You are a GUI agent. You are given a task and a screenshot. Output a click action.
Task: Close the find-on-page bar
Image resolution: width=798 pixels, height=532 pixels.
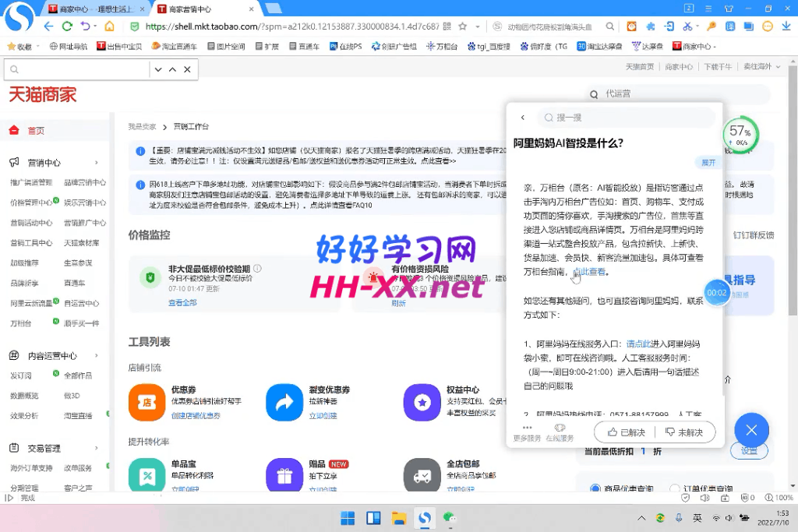(x=187, y=69)
